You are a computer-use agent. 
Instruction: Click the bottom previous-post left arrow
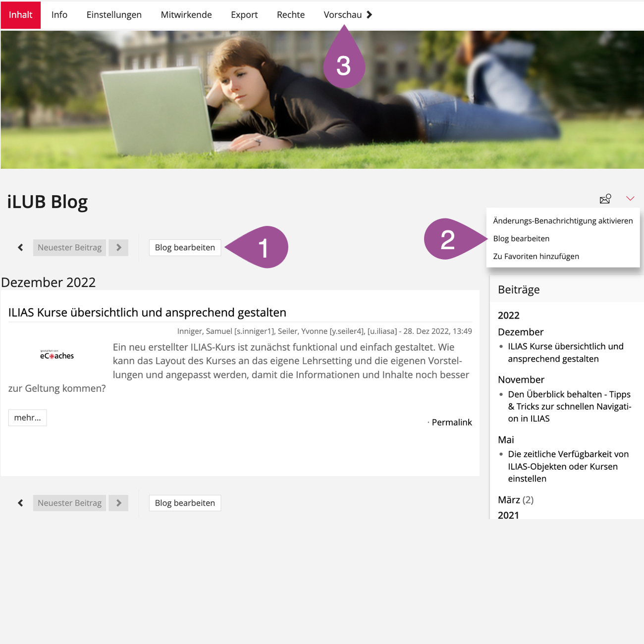pos(20,503)
